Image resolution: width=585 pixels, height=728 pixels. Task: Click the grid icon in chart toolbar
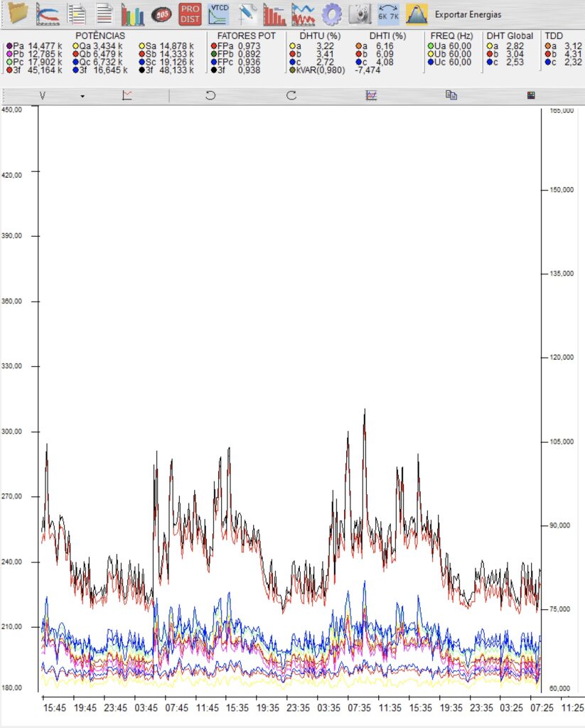530,95
